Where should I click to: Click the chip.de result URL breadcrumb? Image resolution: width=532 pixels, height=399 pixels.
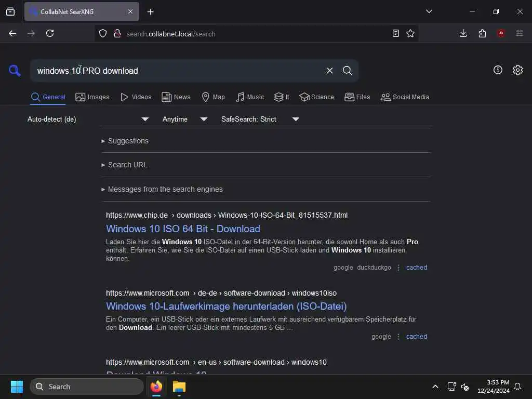click(x=227, y=215)
